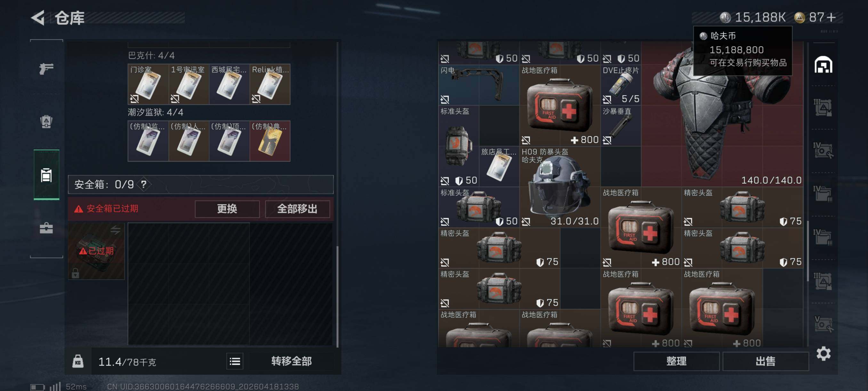Viewport: 868px width, 391px height.
Task: Click the 出售 sell button
Action: pos(765,361)
